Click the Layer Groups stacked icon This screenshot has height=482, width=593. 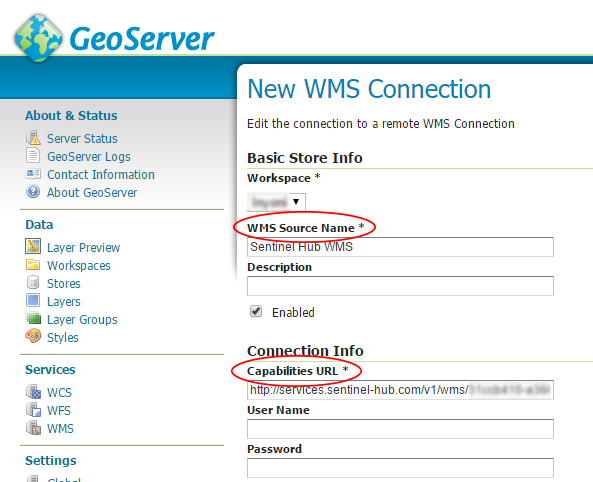[x=33, y=318]
